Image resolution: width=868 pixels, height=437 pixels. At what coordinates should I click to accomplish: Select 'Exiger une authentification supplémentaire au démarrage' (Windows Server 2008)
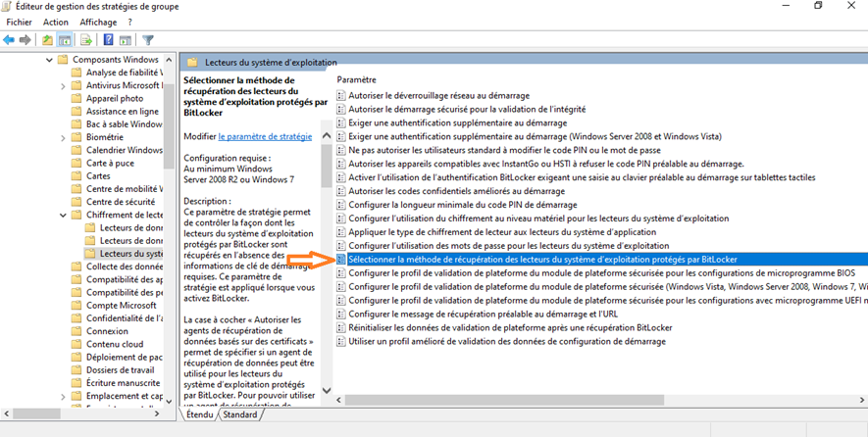tap(536, 136)
